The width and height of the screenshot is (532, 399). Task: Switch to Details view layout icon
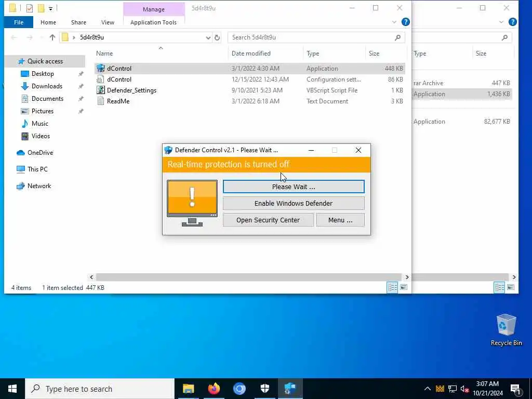pyautogui.click(x=393, y=287)
